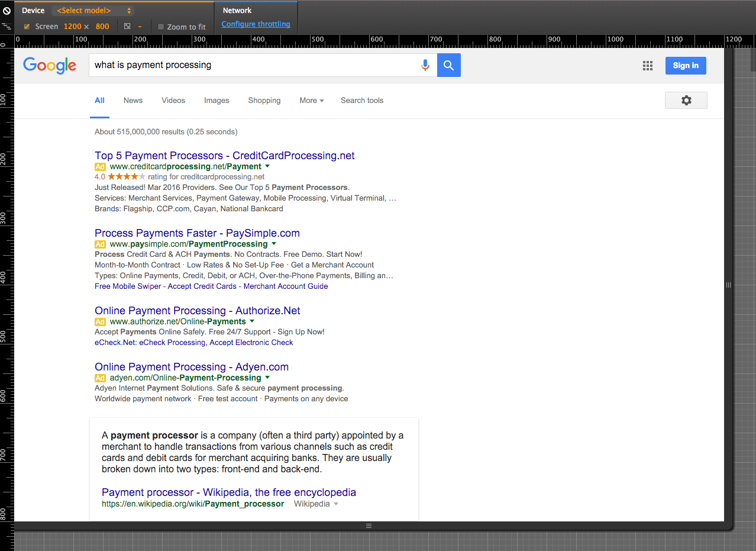The width and height of the screenshot is (756, 551).
Task: Switch to the Images tab
Action: click(x=217, y=101)
